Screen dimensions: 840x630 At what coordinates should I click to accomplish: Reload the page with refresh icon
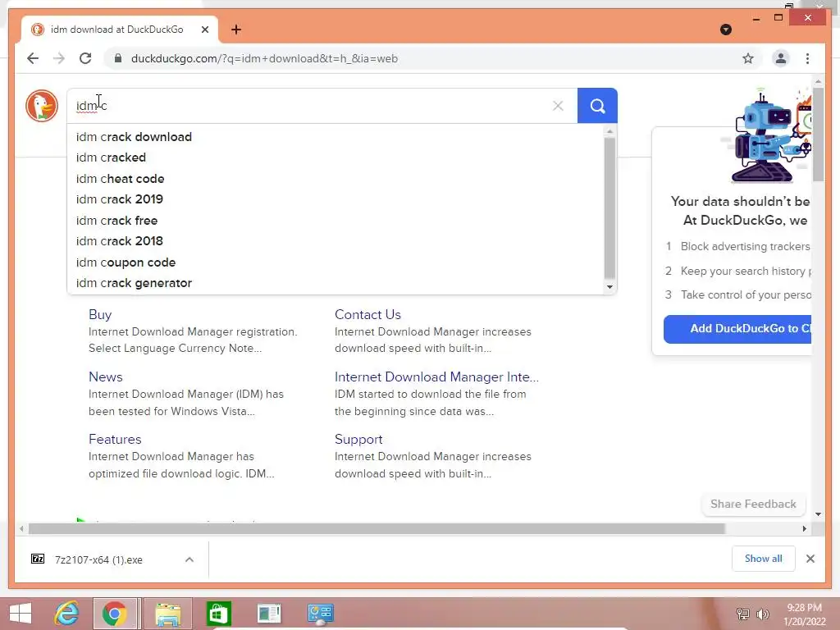point(85,58)
